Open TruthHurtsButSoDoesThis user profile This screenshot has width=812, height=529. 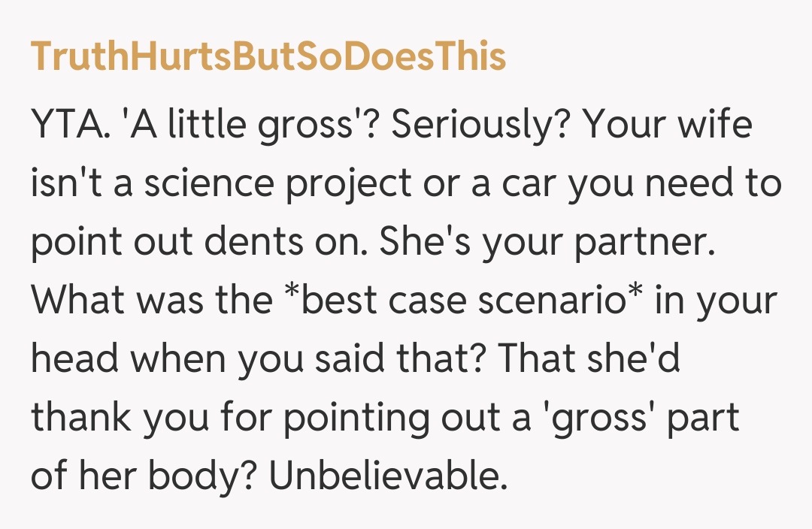[268, 56]
